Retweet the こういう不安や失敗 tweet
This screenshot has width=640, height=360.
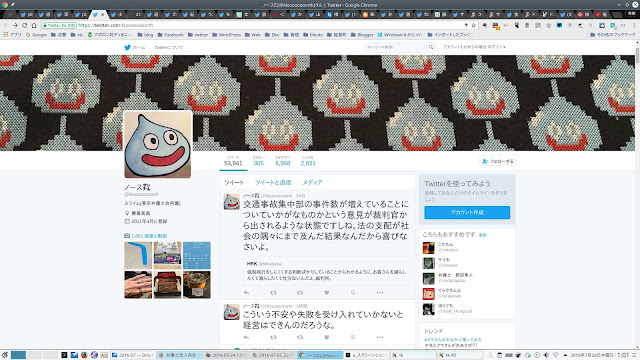coord(273,337)
